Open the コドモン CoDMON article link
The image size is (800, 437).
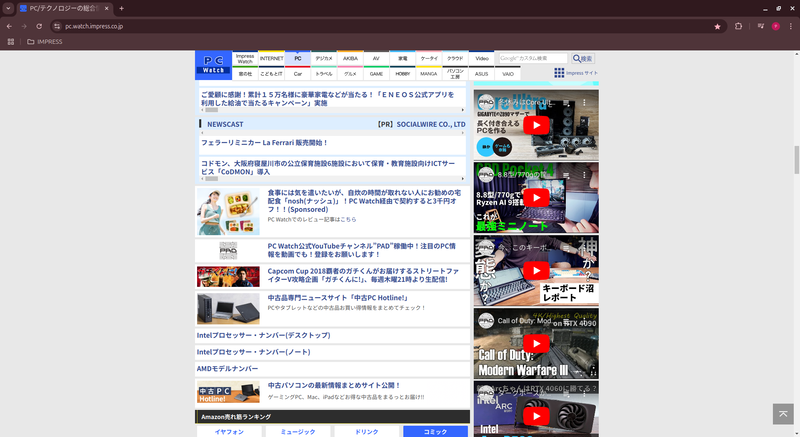tap(328, 167)
